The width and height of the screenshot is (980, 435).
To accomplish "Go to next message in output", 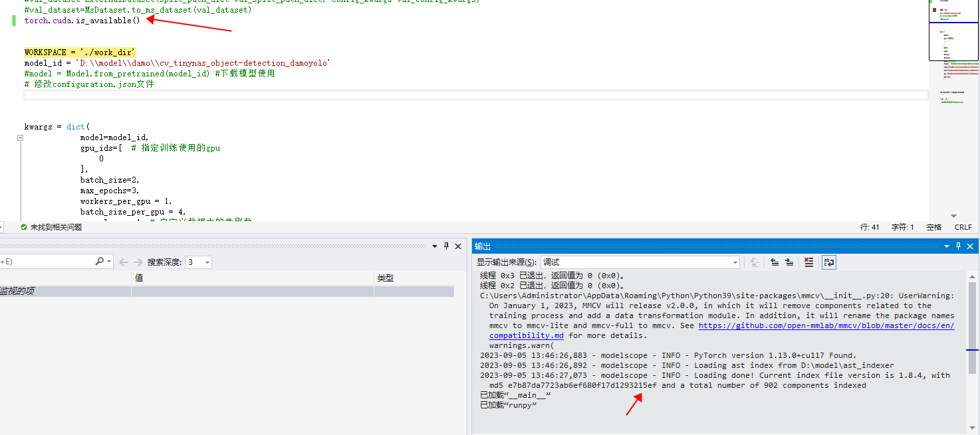I will [789, 262].
